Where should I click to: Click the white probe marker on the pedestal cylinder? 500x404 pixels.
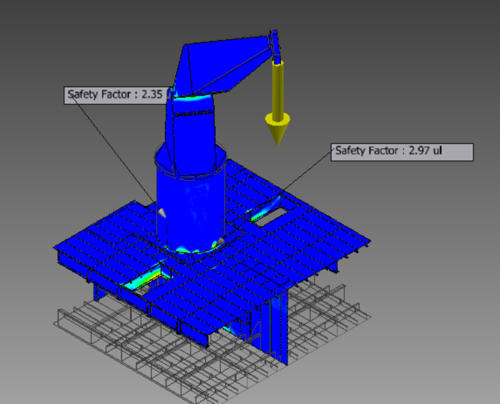pos(162,213)
